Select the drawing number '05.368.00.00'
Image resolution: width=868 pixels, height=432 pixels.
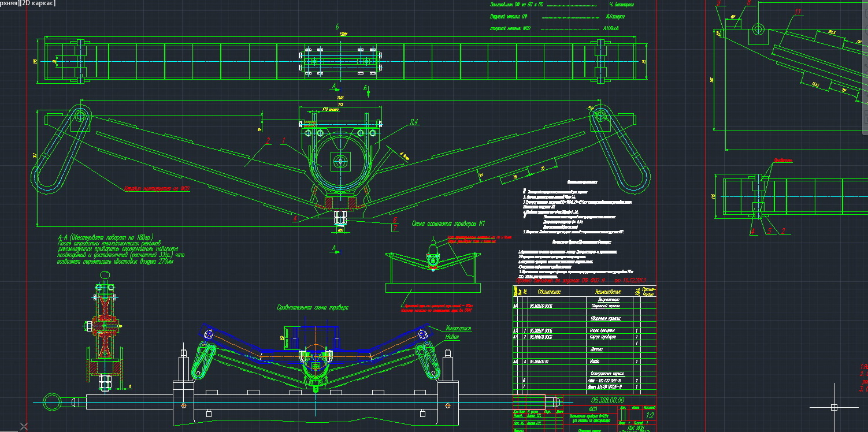click(x=606, y=401)
